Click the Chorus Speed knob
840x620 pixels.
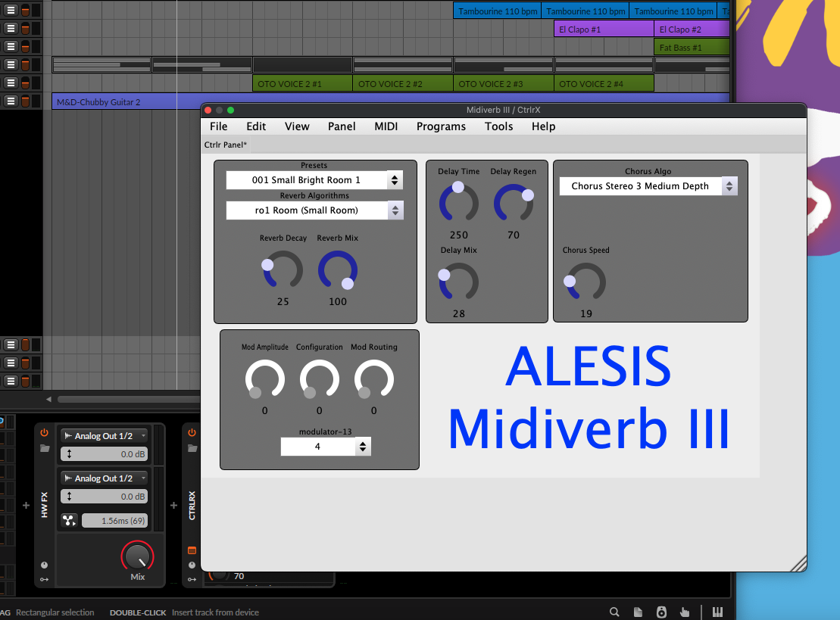586,282
